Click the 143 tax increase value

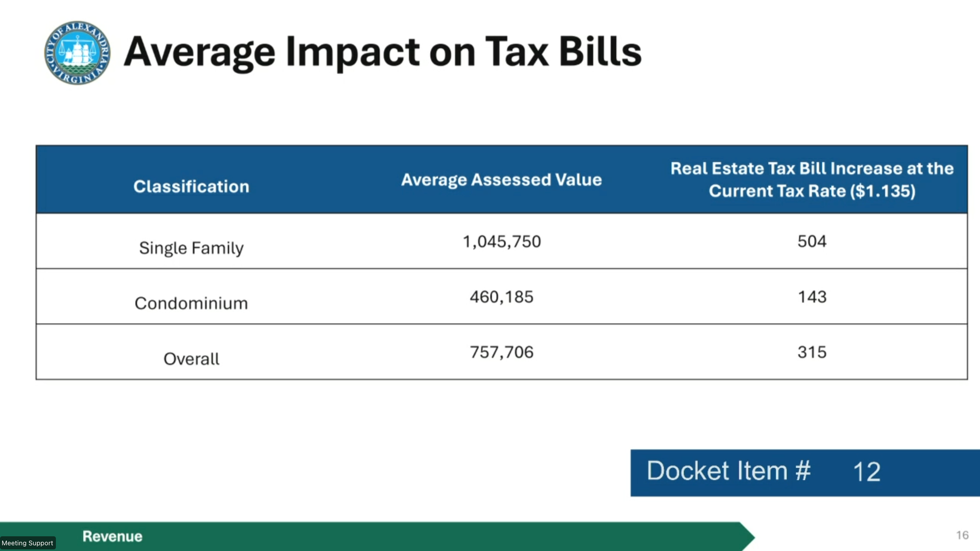point(811,297)
